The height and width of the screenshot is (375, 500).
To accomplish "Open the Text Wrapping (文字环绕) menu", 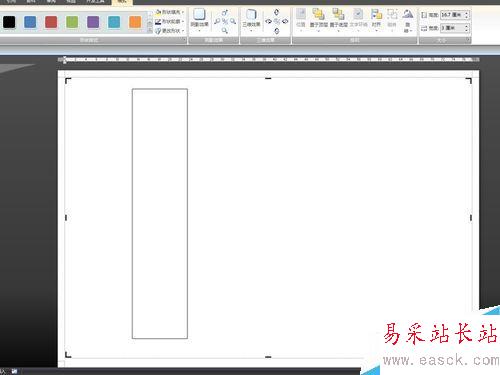I will (358, 19).
